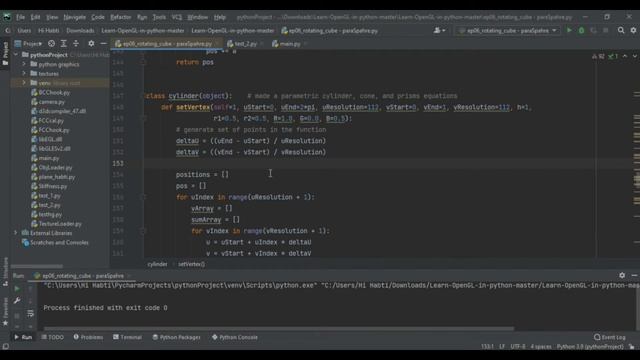Expand the venv folder
This screenshot has height=360, width=640.
(x=24, y=83)
